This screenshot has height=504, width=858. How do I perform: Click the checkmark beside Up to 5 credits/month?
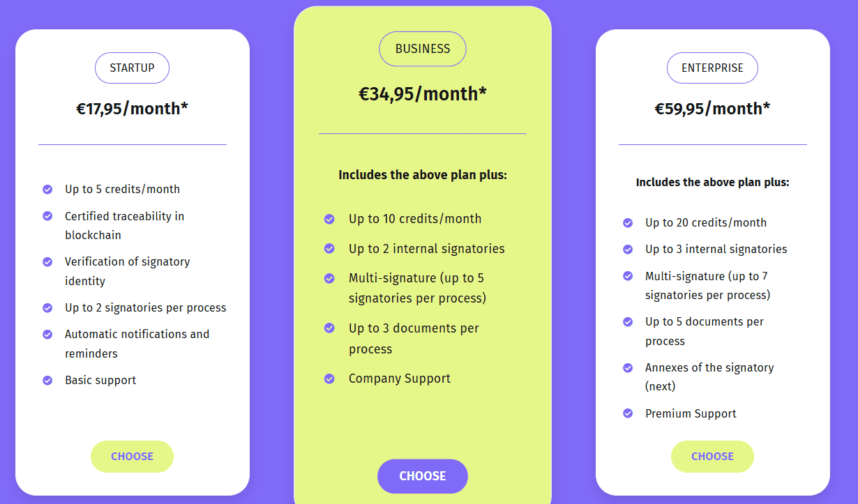47,189
